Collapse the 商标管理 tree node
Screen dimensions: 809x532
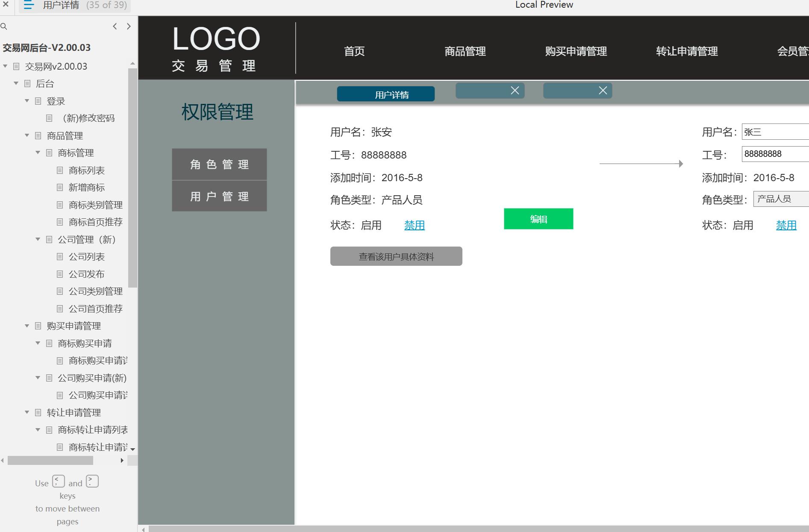(38, 153)
